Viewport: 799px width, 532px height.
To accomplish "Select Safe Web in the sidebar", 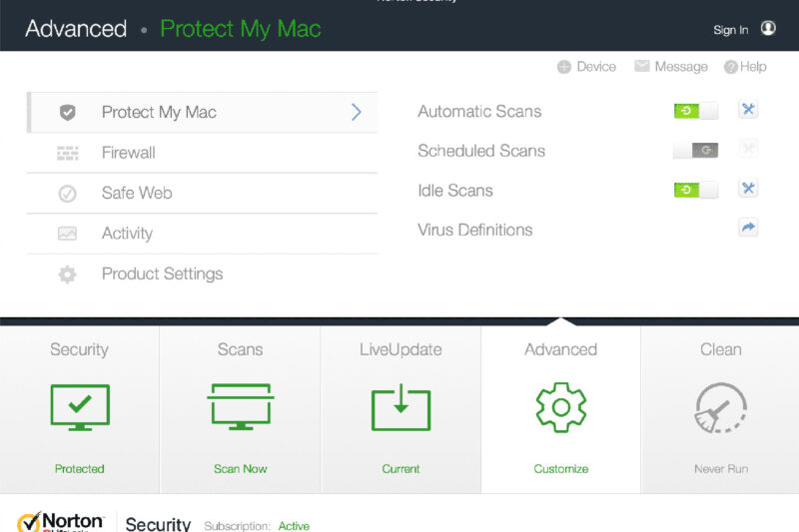I will point(202,194).
